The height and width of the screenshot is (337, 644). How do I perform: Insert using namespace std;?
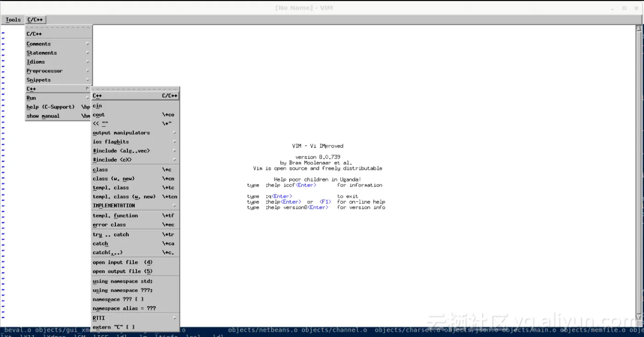(136, 281)
